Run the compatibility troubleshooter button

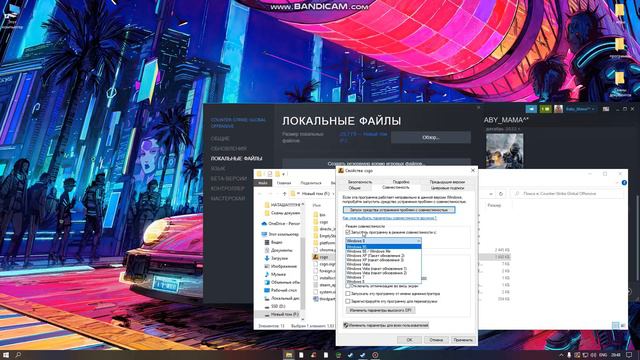coord(399,210)
